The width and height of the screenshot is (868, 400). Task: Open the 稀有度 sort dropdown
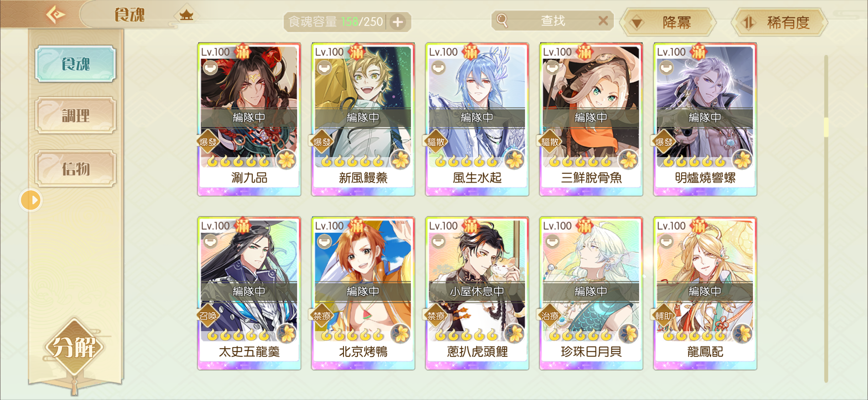point(779,22)
